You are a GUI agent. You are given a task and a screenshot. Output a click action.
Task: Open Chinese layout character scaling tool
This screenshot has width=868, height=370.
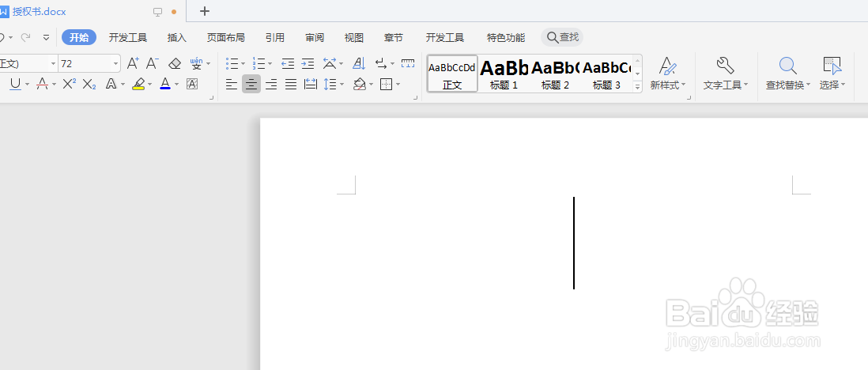point(330,64)
